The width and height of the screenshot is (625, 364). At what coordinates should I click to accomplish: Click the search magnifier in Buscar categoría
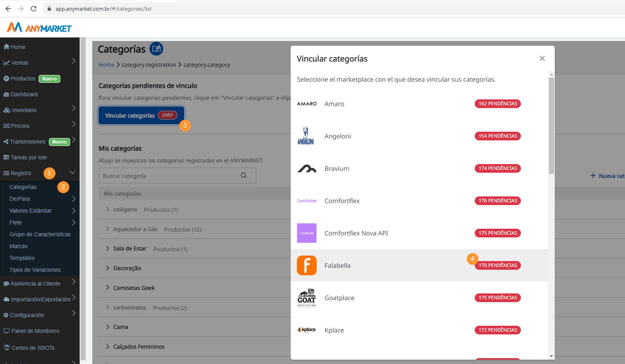click(244, 175)
